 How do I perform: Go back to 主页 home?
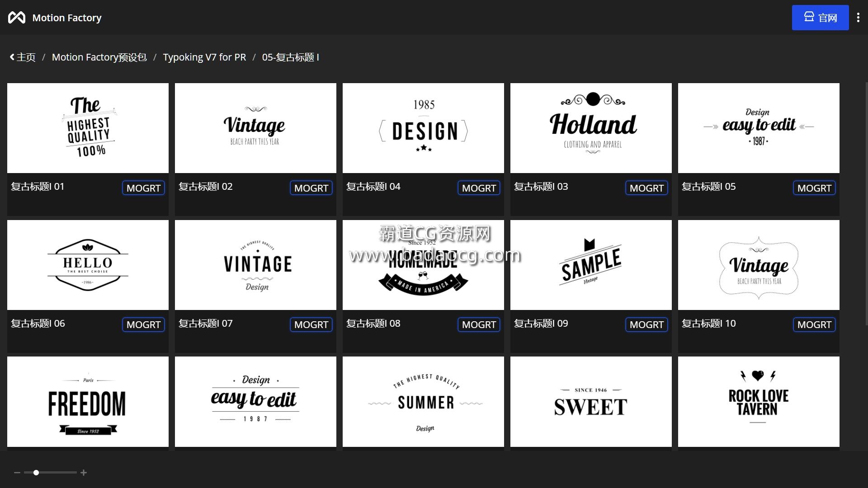pyautogui.click(x=23, y=57)
